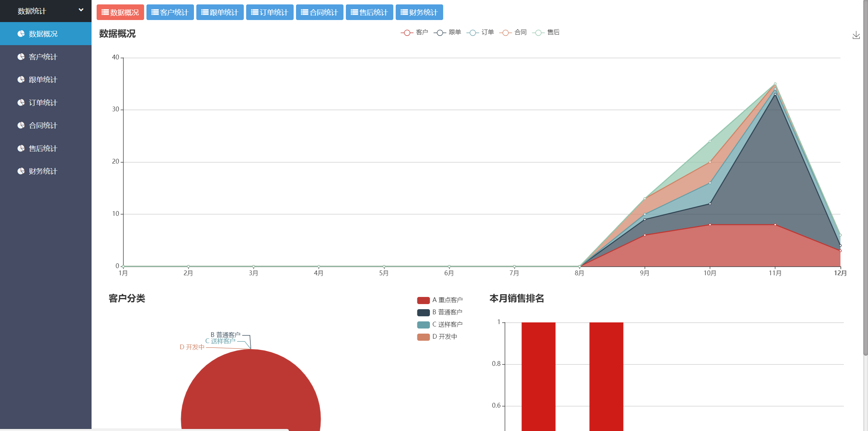Toggle A 重点客户 in pie legend
The height and width of the screenshot is (431, 868).
coord(440,300)
